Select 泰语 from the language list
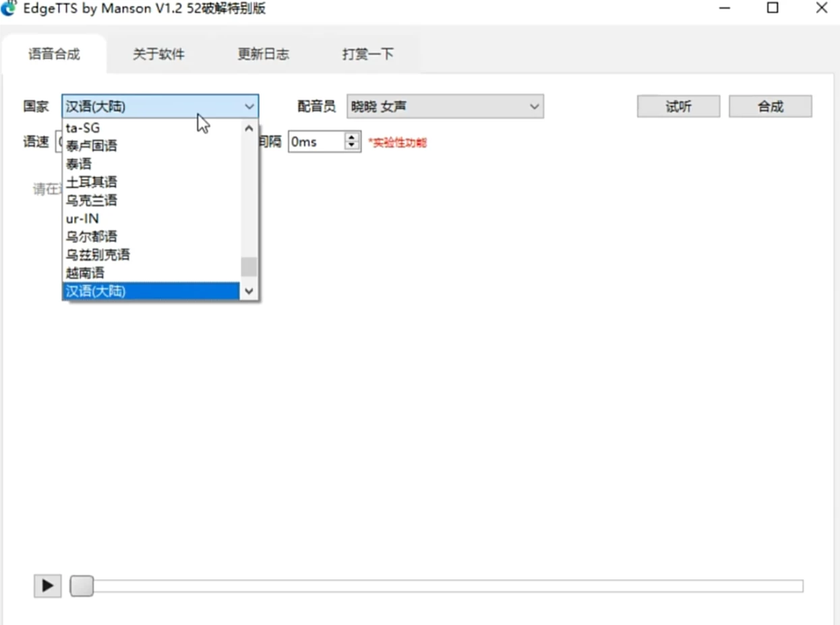The image size is (840, 625). click(x=151, y=164)
